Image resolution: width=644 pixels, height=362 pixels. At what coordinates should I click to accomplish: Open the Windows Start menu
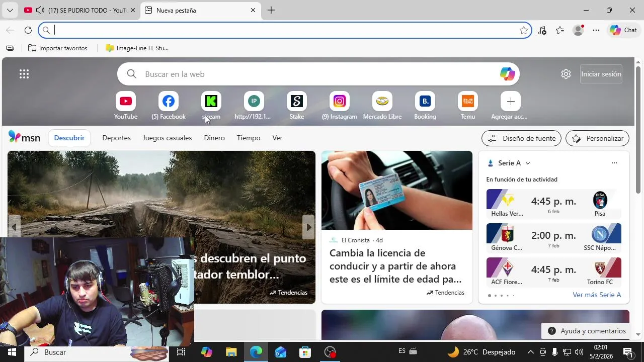pyautogui.click(x=12, y=352)
